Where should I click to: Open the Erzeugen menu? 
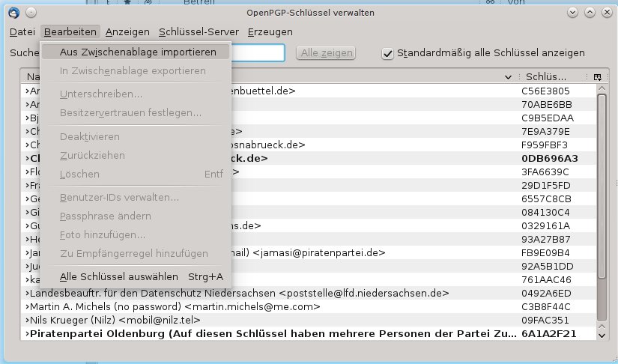[270, 32]
